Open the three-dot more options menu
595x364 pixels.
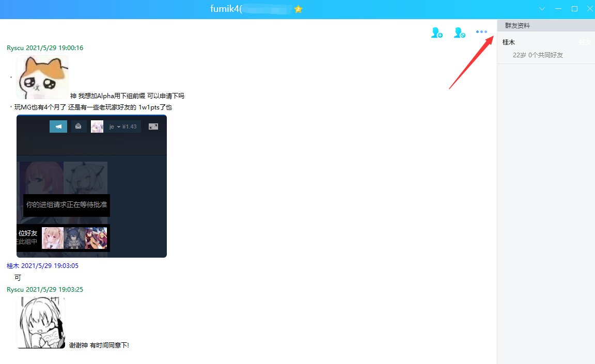tap(481, 32)
